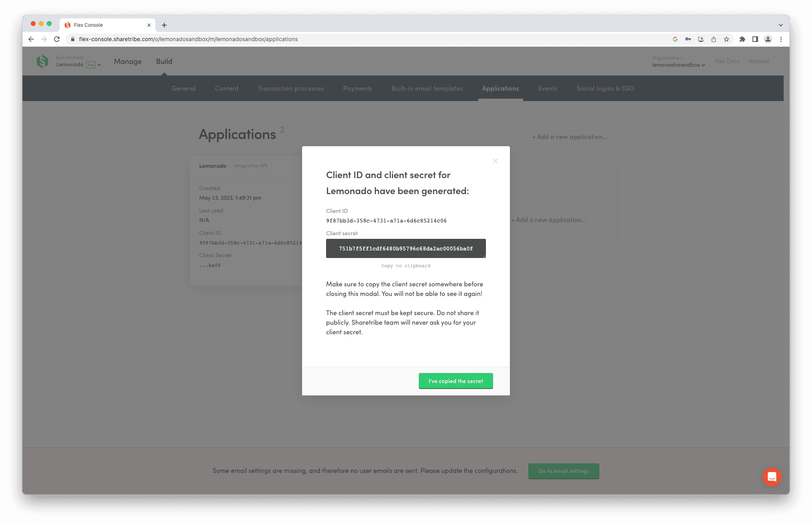Click the Account navigation link
This screenshot has height=524, width=812.
[x=758, y=61]
